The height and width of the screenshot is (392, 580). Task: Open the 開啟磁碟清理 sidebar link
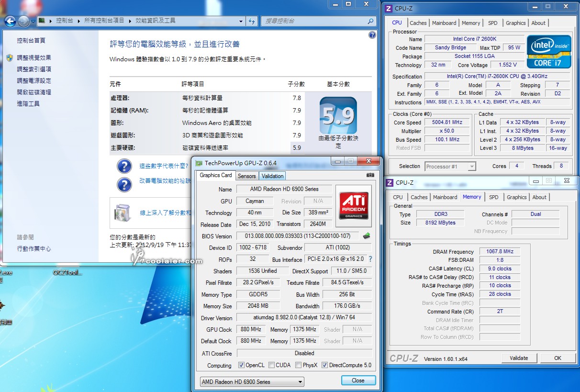tap(34, 92)
